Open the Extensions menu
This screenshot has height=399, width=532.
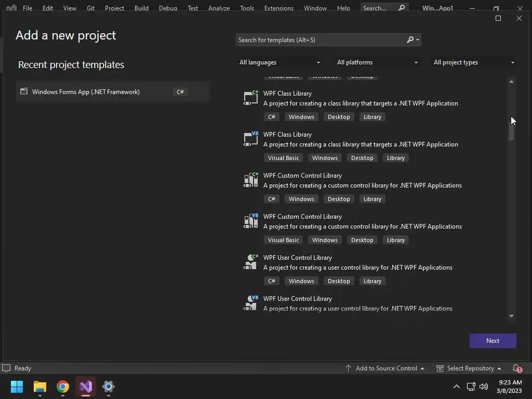coord(279,8)
